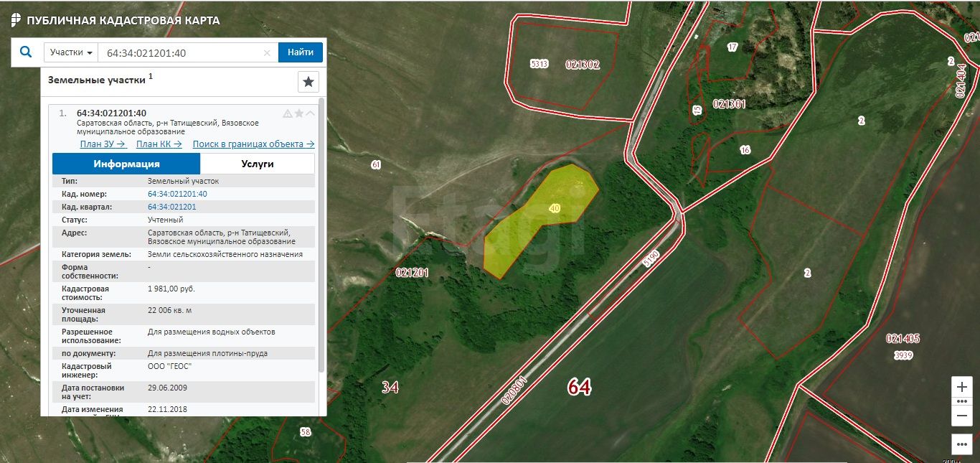Collapse the result card with chevron

(311, 113)
